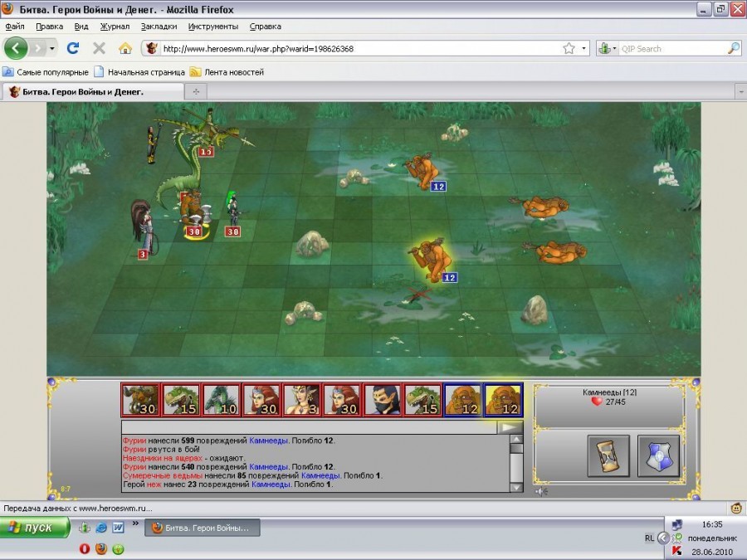Click the 16:35 system clock
This screenshot has width=747, height=560.
(712, 524)
